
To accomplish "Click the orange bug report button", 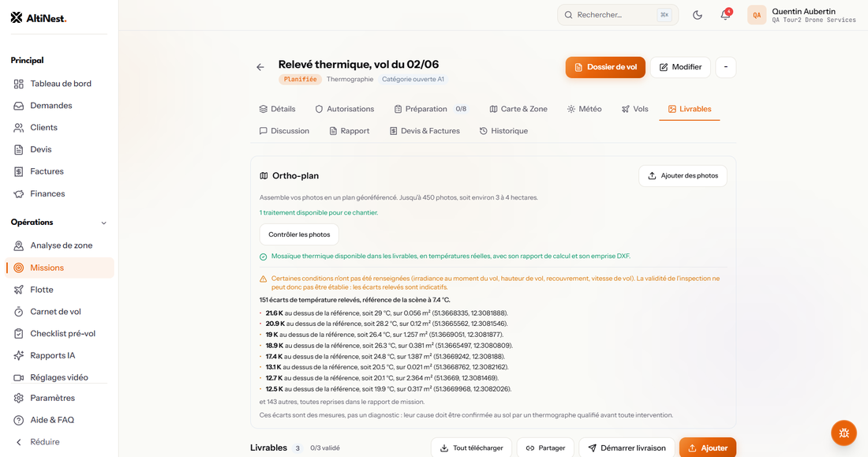I will coord(844,433).
